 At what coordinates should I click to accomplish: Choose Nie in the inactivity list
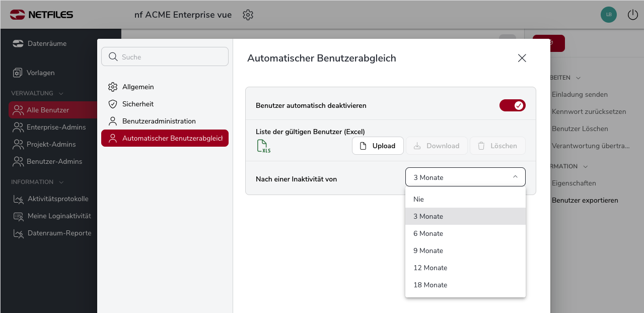418,199
